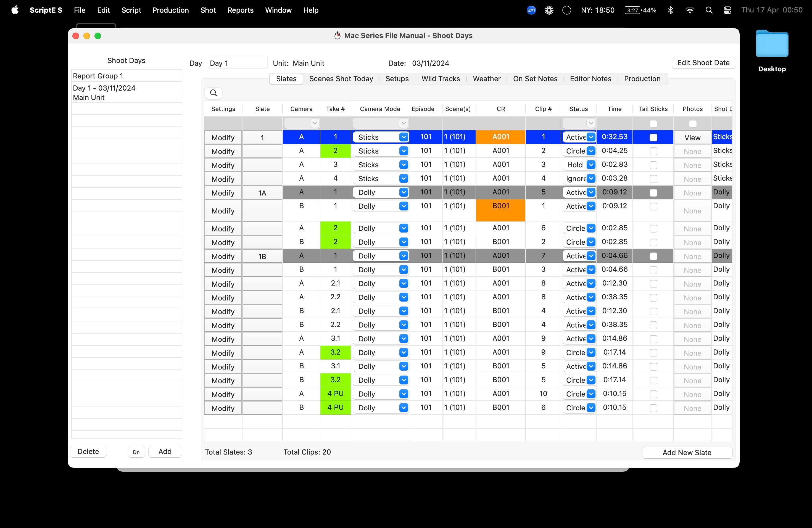Click the Day 1 name input field
Image resolution: width=812 pixels, height=528 pixels.
coord(238,63)
